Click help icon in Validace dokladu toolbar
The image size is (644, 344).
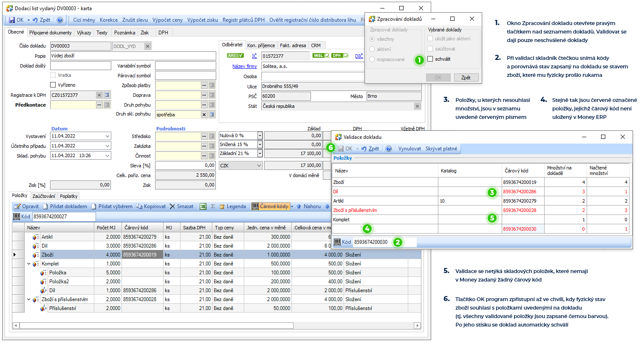[x=388, y=149]
